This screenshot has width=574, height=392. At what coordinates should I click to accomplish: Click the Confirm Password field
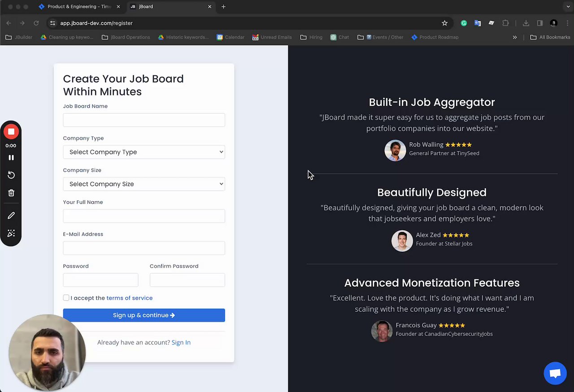point(187,280)
